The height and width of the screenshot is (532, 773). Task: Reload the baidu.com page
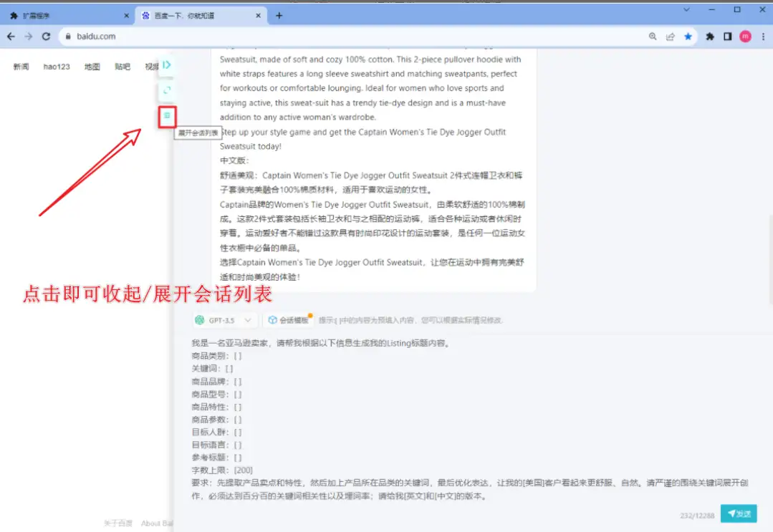click(47, 36)
